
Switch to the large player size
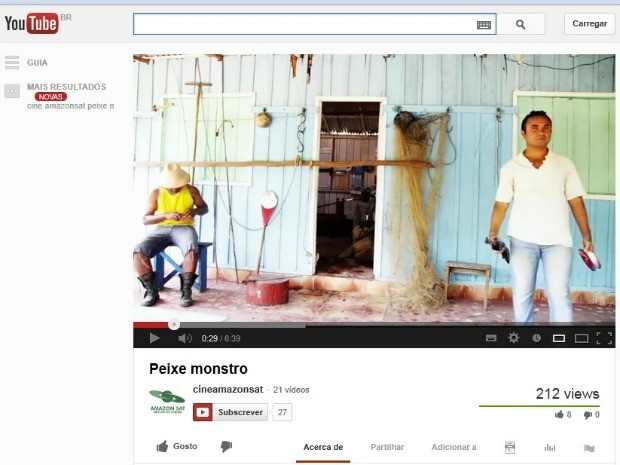click(x=581, y=338)
